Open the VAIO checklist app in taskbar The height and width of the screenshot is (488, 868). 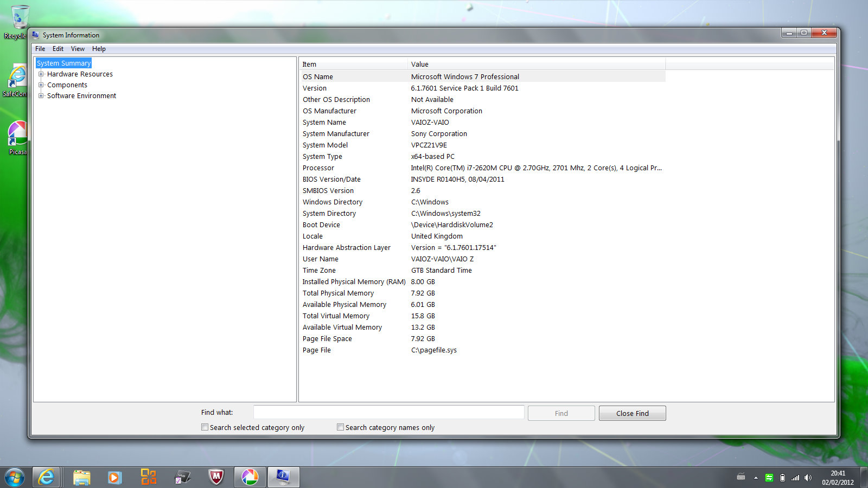(x=182, y=477)
